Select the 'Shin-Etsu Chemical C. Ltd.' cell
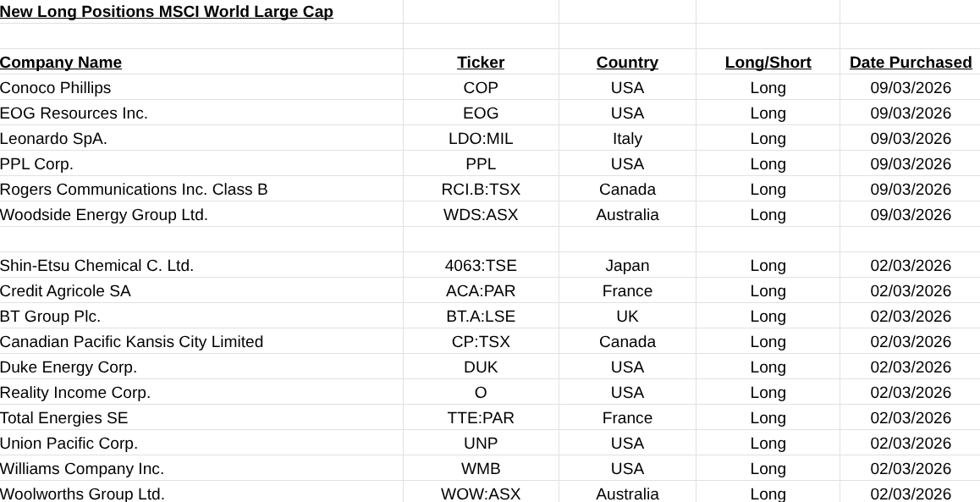 pos(97,266)
